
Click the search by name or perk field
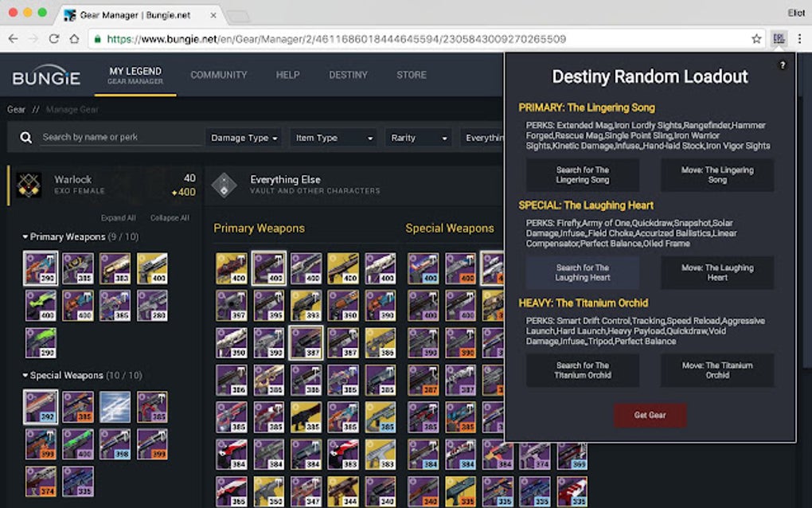(119, 137)
